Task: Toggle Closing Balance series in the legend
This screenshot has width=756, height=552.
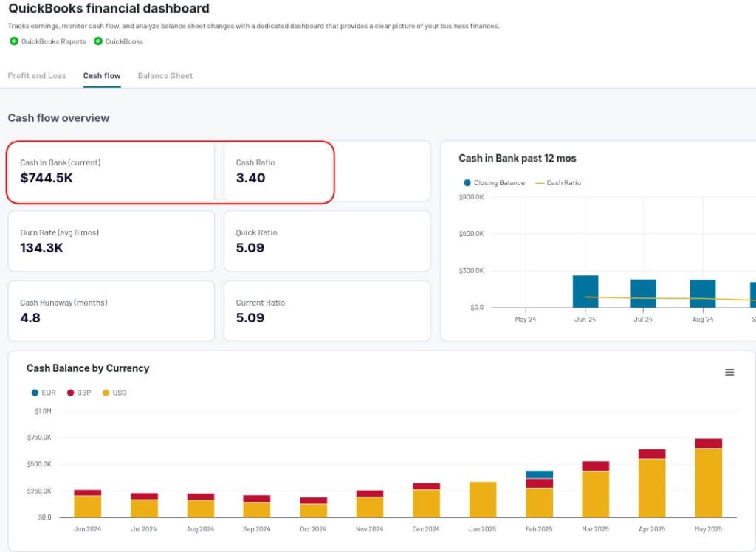Action: [x=494, y=183]
